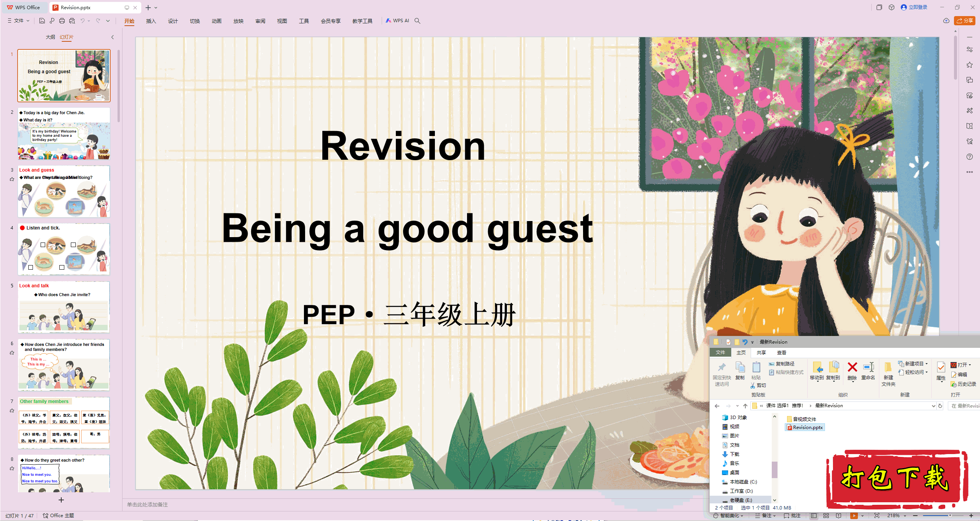Start slideshow with orange play button
The height and width of the screenshot is (521, 980).
[854, 516]
